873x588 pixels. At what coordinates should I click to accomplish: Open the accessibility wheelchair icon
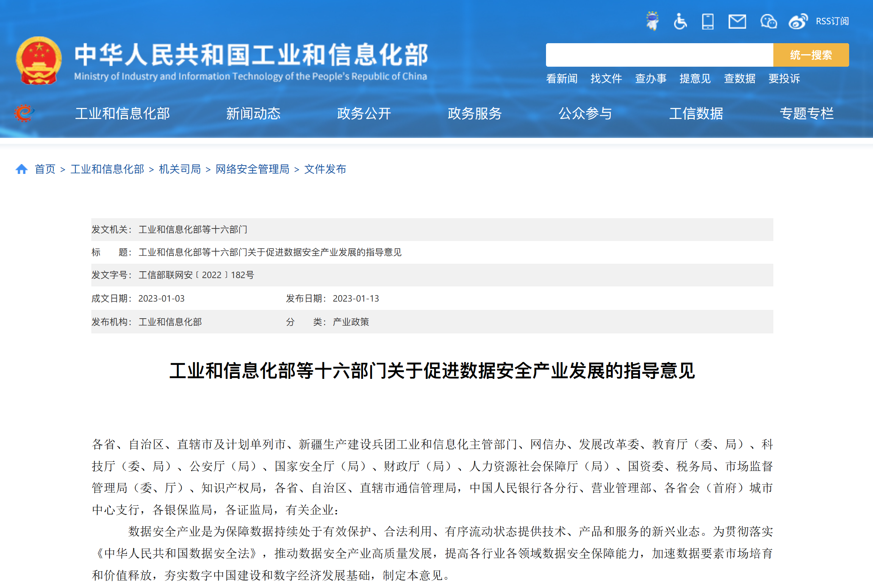(x=680, y=21)
